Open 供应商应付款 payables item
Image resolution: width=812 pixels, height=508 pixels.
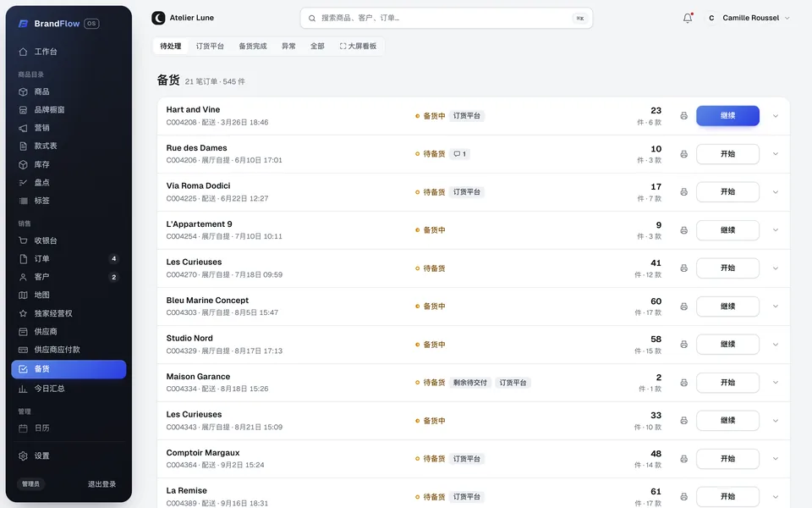(69, 350)
